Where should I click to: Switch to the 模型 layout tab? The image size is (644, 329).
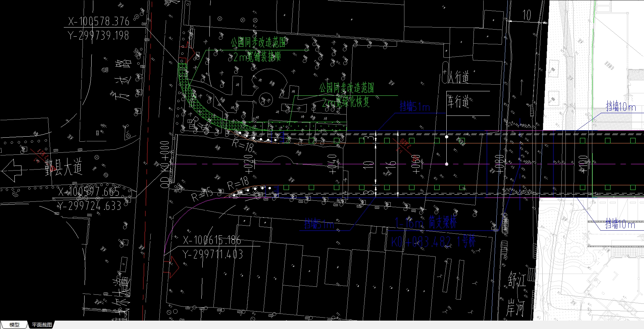click(x=14, y=325)
